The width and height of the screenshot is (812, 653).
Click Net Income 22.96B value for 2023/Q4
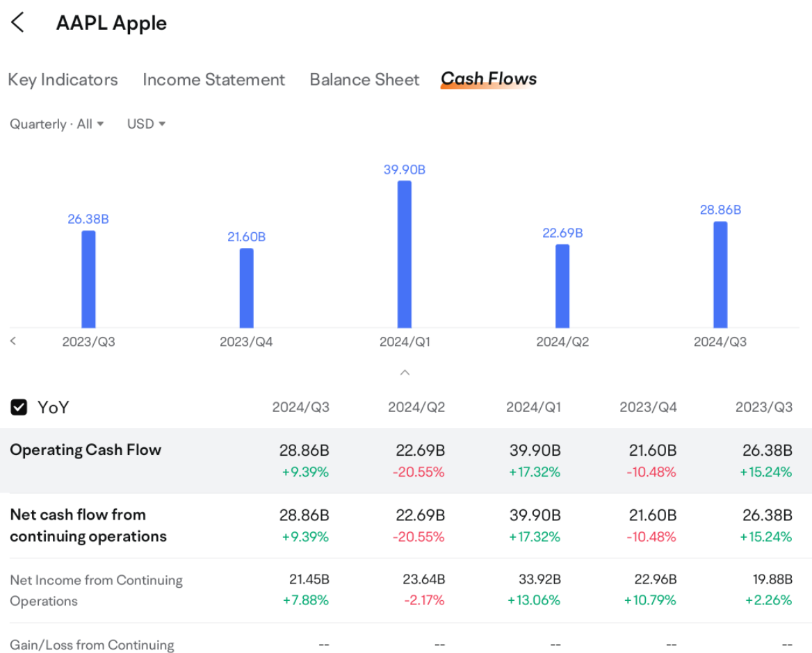[656, 579]
